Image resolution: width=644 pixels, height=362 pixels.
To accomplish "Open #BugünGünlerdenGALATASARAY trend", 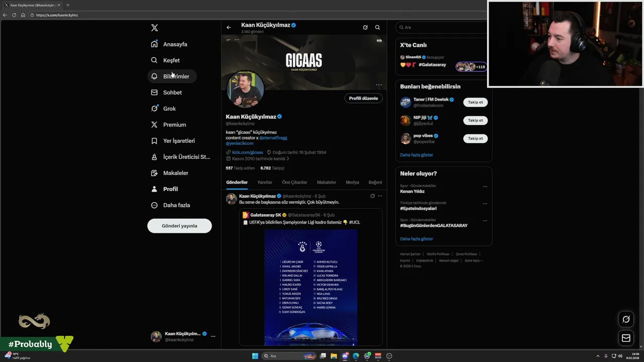I will (434, 225).
